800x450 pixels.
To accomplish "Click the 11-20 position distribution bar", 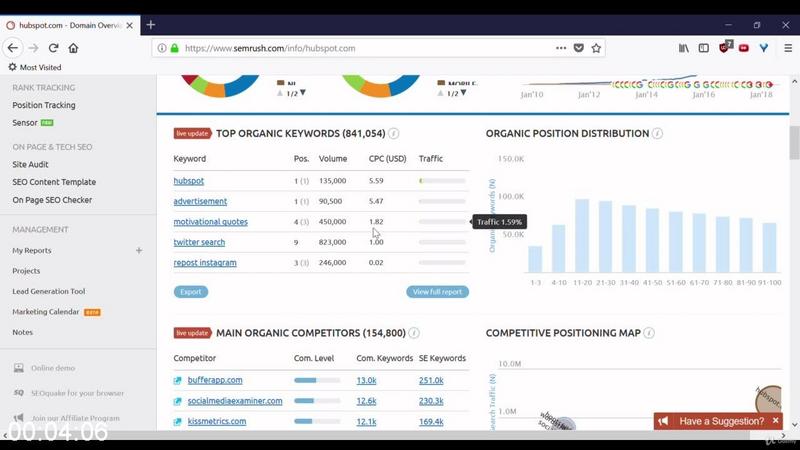I will tap(582, 236).
